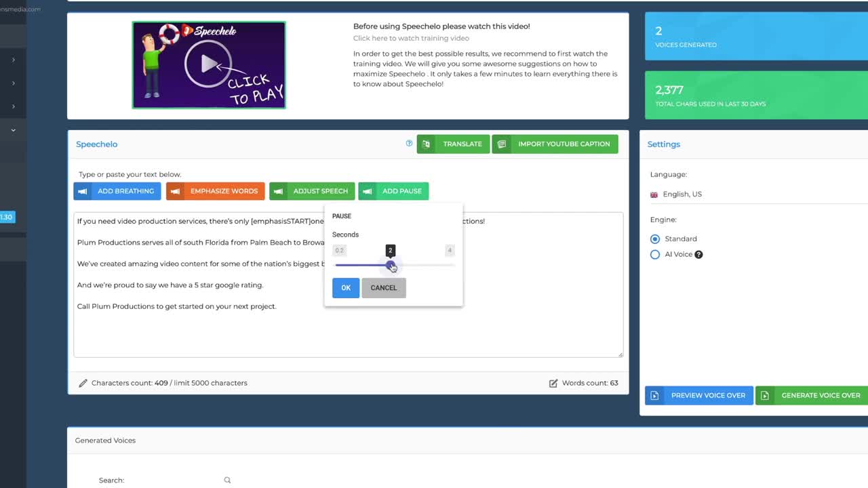Click the caption icon beside Import YouTube Caption

coord(502,144)
